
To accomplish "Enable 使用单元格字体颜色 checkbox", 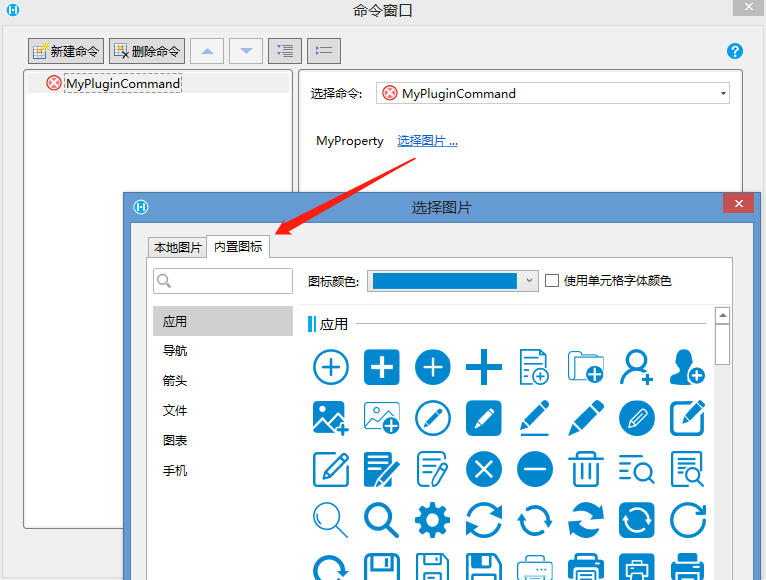I will coord(552,280).
